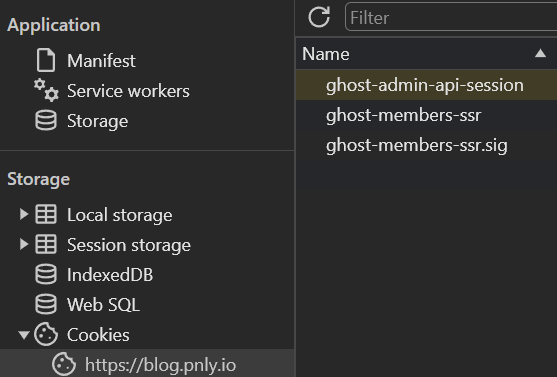Click the Cookies cookie icon
Screen dimensions: 557x377
pyautogui.click(x=46, y=334)
